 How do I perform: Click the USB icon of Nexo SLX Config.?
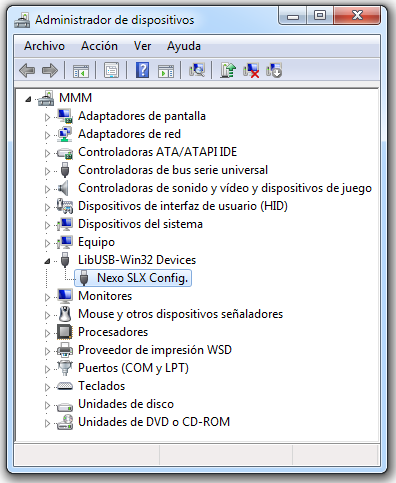click(84, 278)
